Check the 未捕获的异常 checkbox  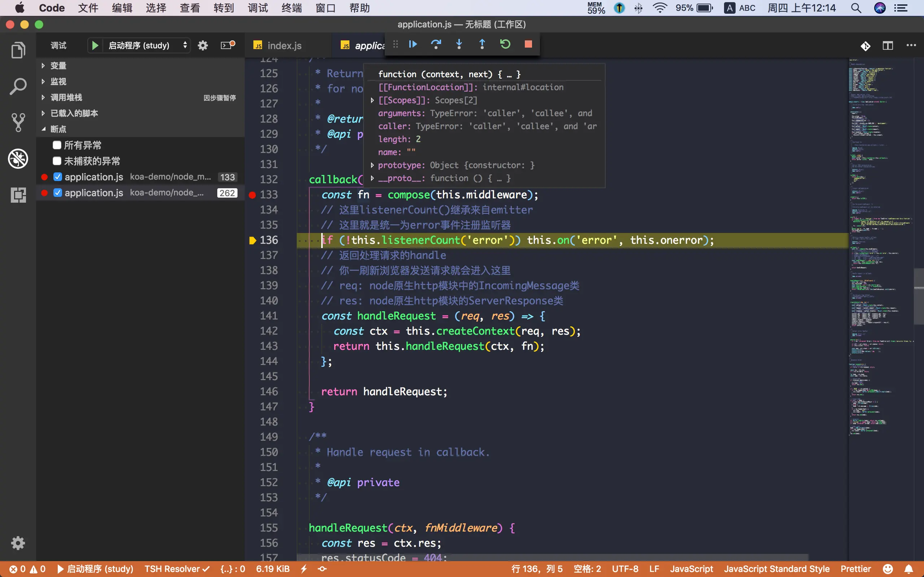click(57, 161)
